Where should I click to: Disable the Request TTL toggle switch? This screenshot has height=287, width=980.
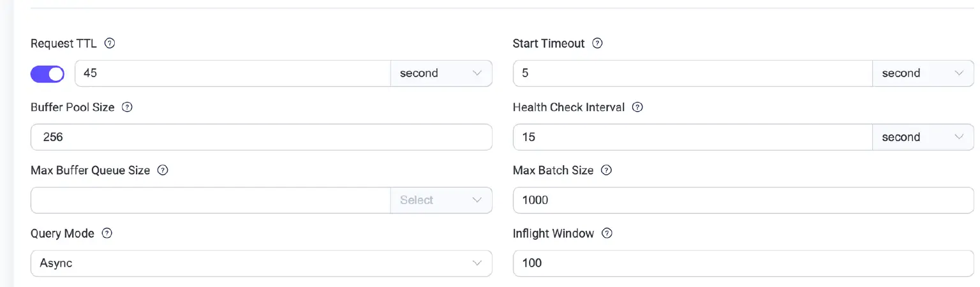47,74
